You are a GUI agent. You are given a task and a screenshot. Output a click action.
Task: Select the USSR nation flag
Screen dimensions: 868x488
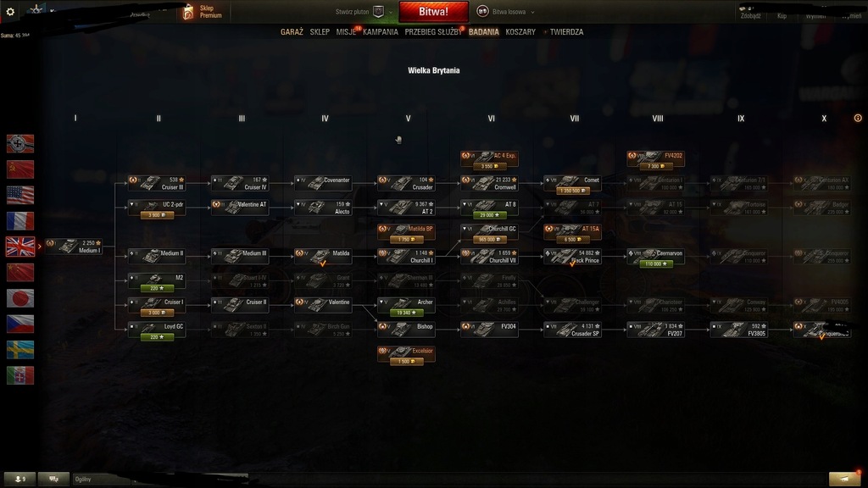click(20, 169)
